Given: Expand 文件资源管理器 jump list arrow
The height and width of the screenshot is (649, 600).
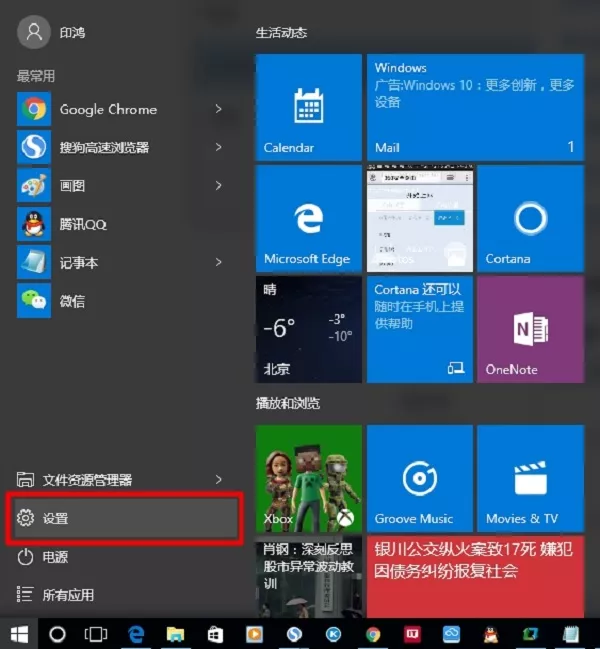Looking at the screenshot, I should pyautogui.click(x=218, y=479).
